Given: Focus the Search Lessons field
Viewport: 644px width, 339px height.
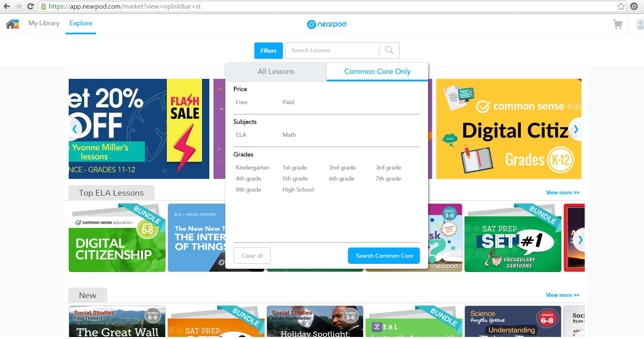Looking at the screenshot, I should pos(332,50).
